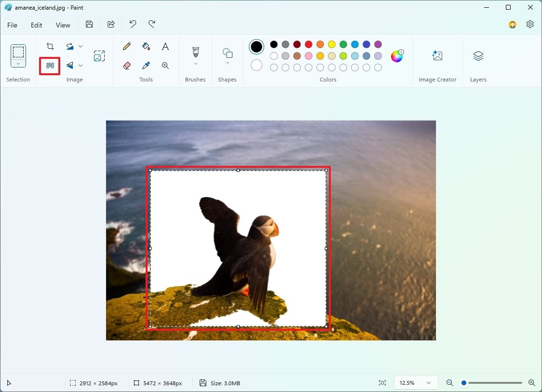Expand the Rotate options dropdown
Viewport: 542px width, 392px height.
tap(81, 46)
